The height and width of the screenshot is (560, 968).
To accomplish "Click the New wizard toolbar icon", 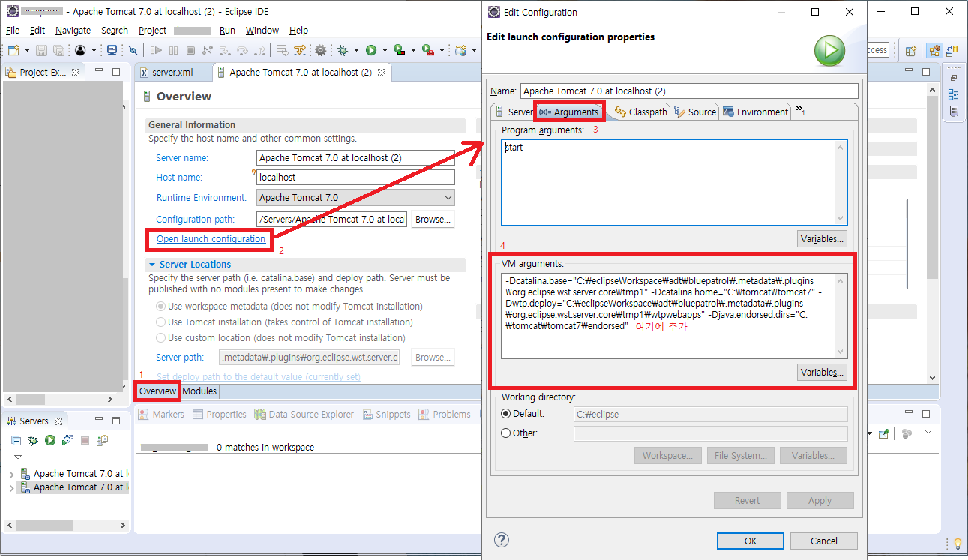I will click(x=13, y=50).
